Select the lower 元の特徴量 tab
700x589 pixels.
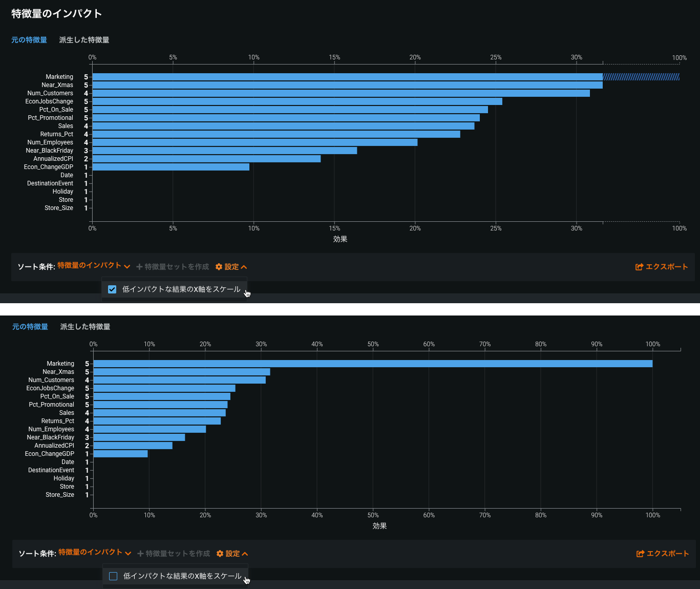pos(30,327)
